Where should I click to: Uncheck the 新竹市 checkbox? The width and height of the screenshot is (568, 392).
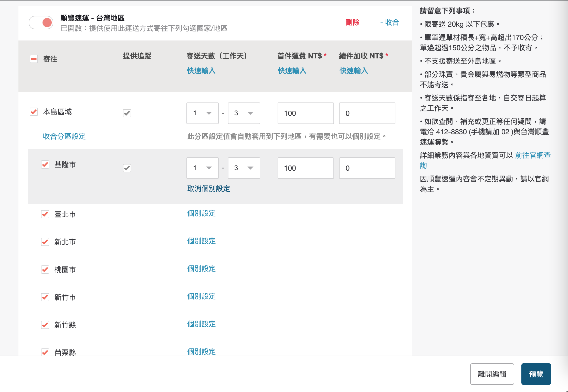click(x=45, y=297)
